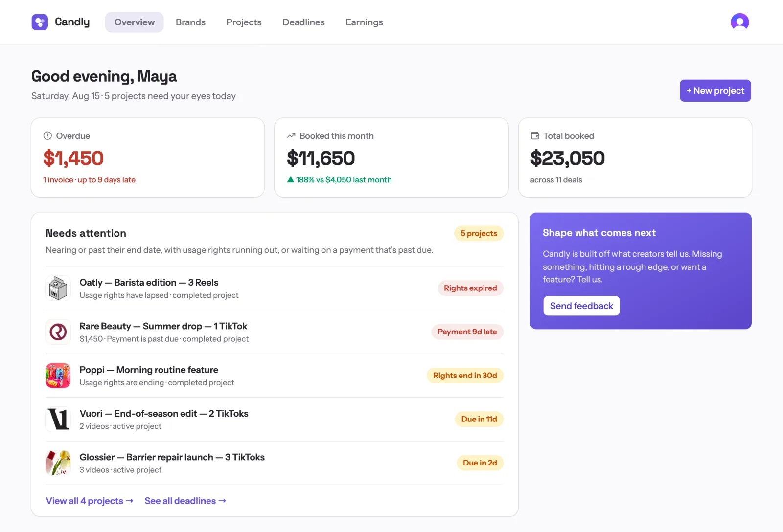Click the $23,050 total booked value
The width and height of the screenshot is (783, 532).
[x=567, y=158]
